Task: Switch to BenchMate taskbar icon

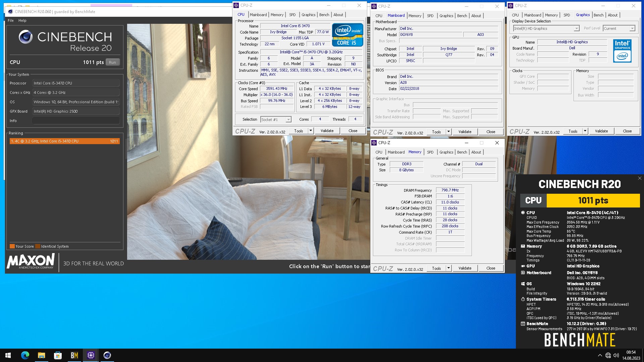Action: click(74, 355)
